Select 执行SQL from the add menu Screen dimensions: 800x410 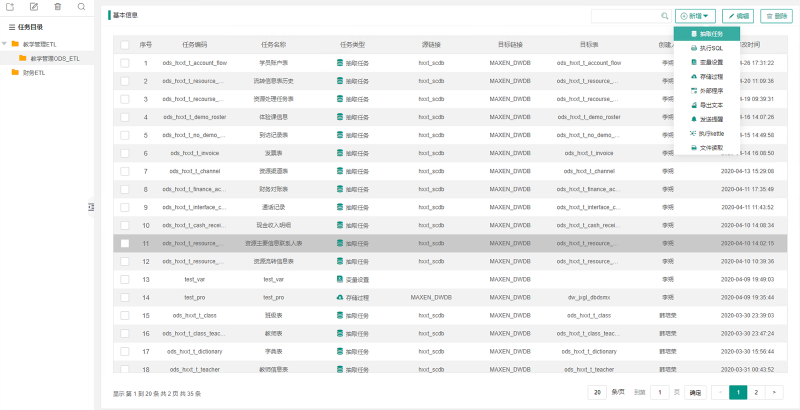coord(707,48)
